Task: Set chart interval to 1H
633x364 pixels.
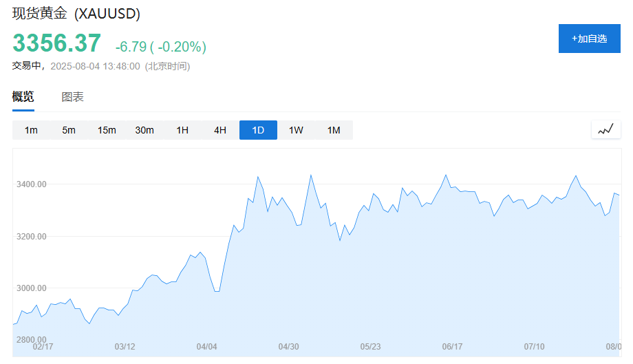Action: click(182, 130)
